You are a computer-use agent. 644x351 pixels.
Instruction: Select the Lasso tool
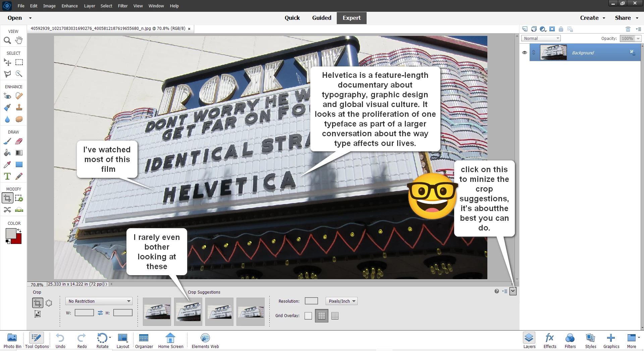point(7,74)
